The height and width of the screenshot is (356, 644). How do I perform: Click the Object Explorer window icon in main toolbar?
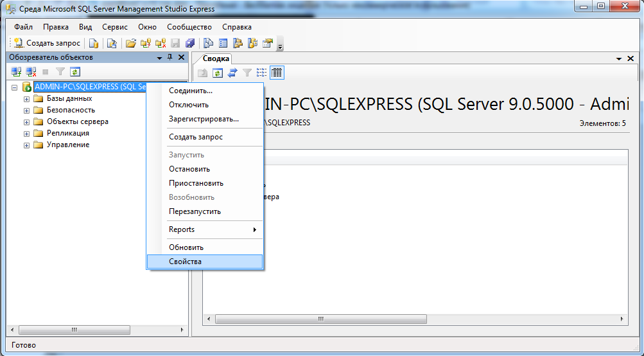coord(238,43)
